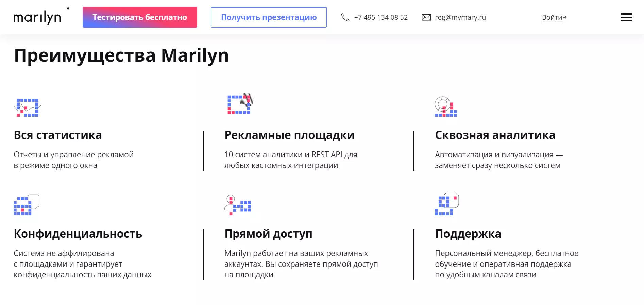Click the Конфиденциальность shield icon
This screenshot has width=644, height=305.
point(27,205)
